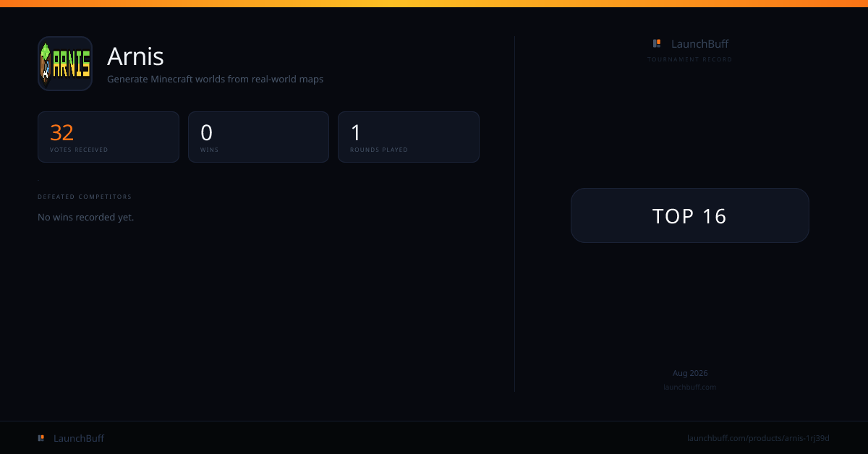Click the Defeated Competitors heading
The height and width of the screenshot is (454, 868).
(85, 197)
